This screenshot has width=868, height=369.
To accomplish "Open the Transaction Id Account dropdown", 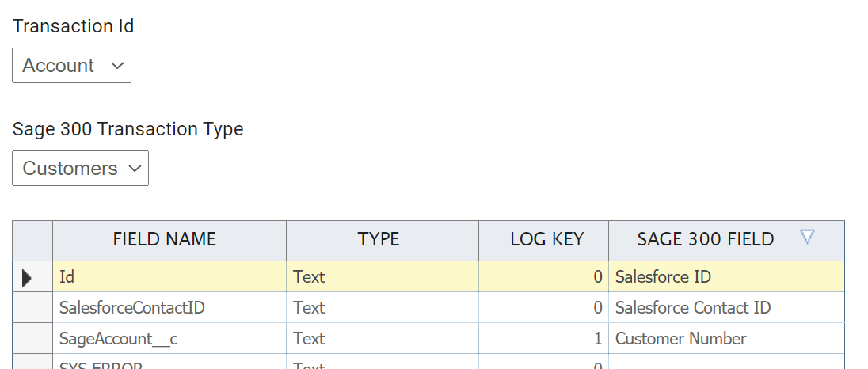I will 71,66.
